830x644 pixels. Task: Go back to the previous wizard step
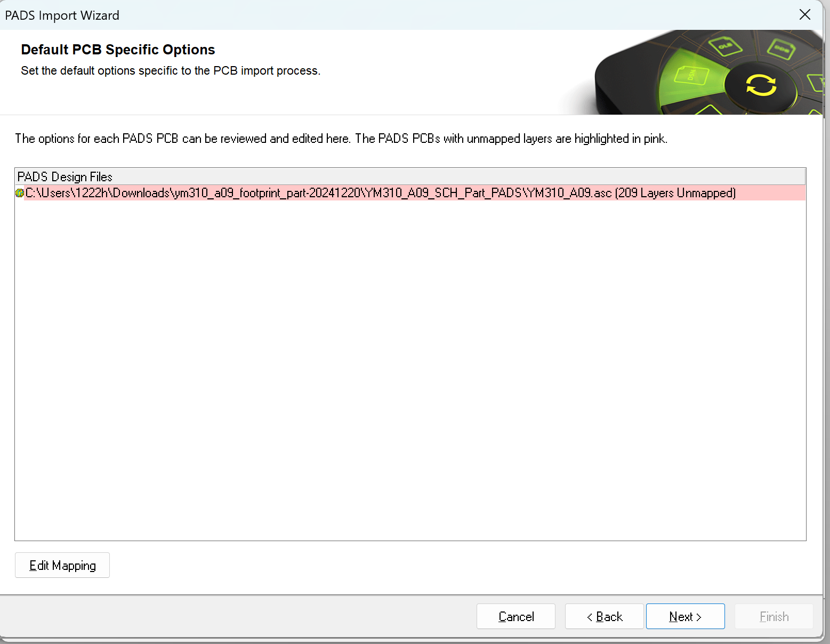[604, 616]
